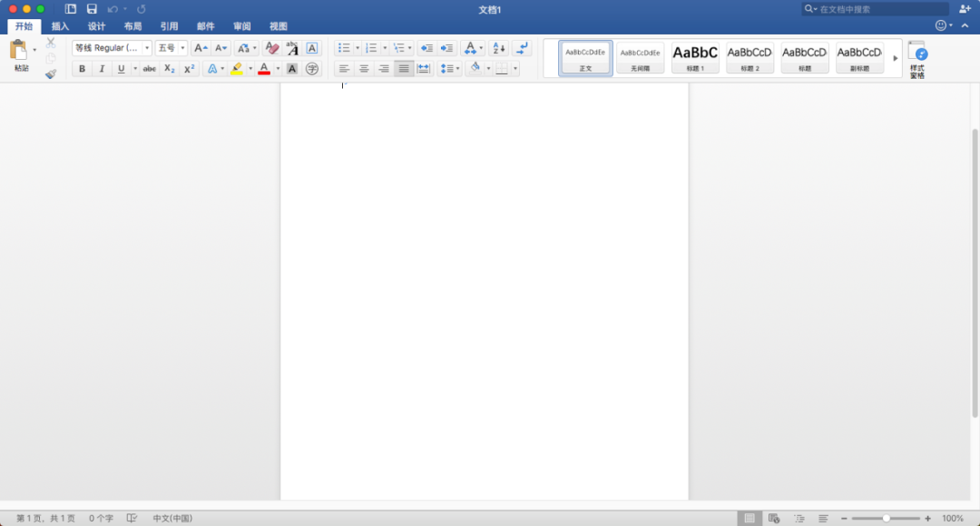This screenshot has height=526, width=980.
Task: Click the clear formatting eraser icon
Action: click(272, 48)
